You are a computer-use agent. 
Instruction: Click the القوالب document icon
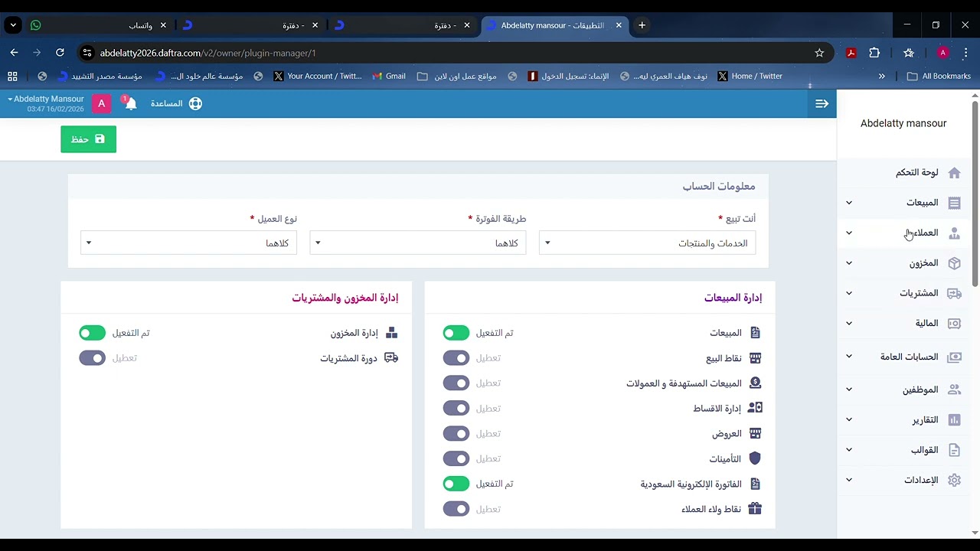coord(954,450)
